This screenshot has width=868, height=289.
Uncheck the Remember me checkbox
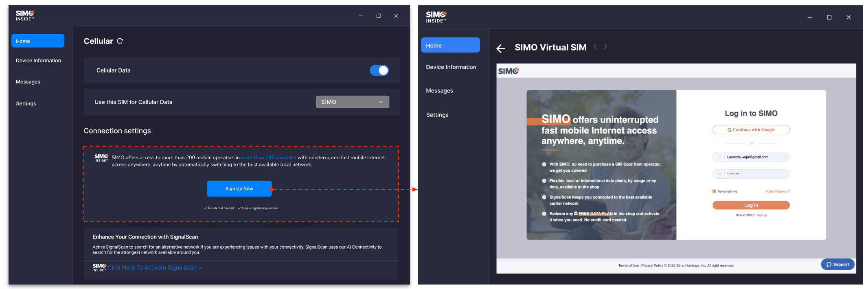coord(714,191)
